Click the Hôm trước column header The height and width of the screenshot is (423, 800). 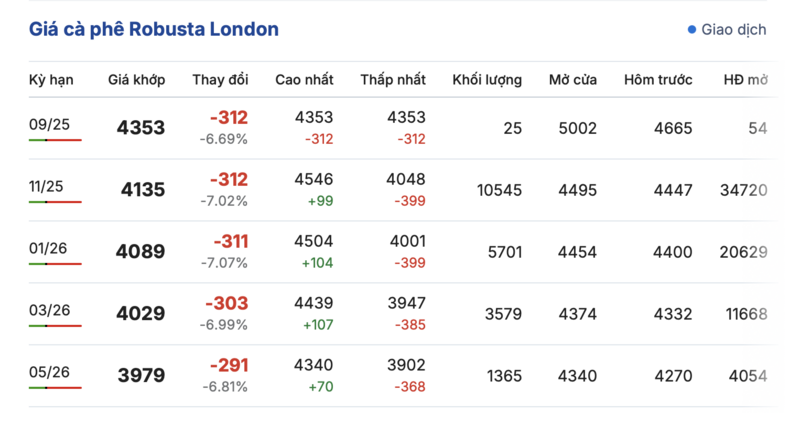tap(659, 79)
